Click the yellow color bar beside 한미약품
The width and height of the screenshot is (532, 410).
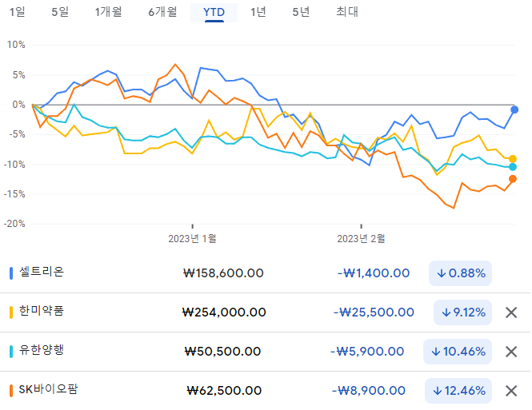point(11,312)
